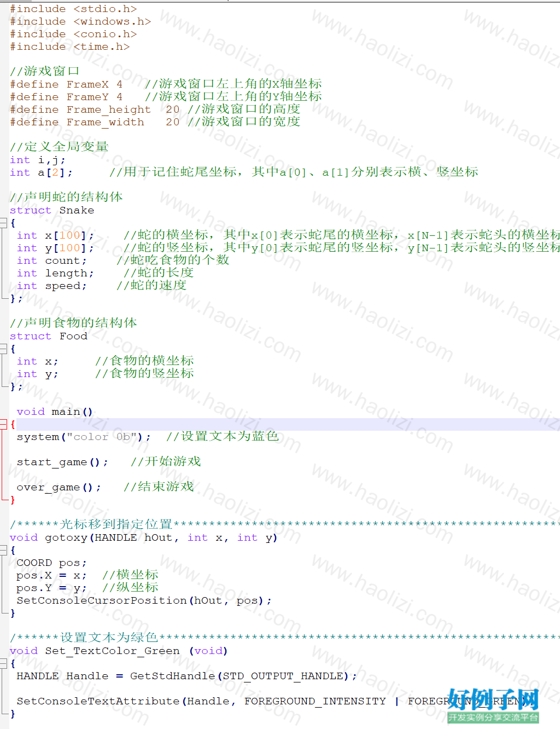Click the 'int a[2];' declaration

41,172
